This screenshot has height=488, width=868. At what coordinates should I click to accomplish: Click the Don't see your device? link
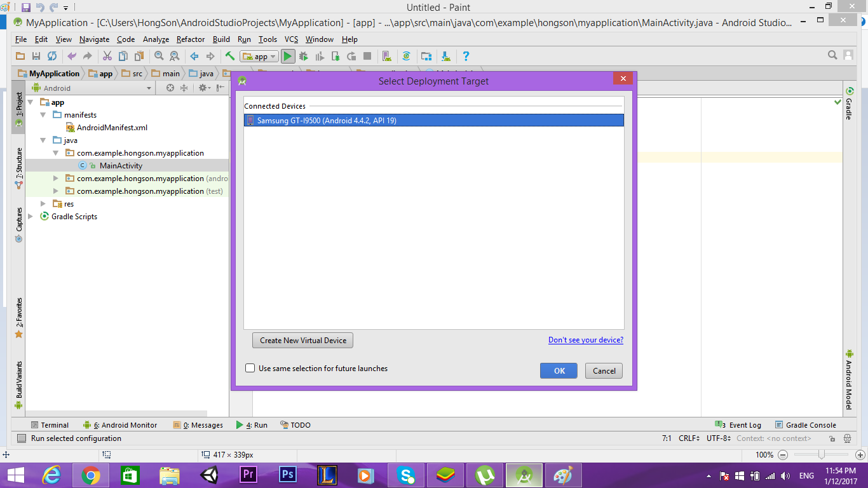point(586,340)
